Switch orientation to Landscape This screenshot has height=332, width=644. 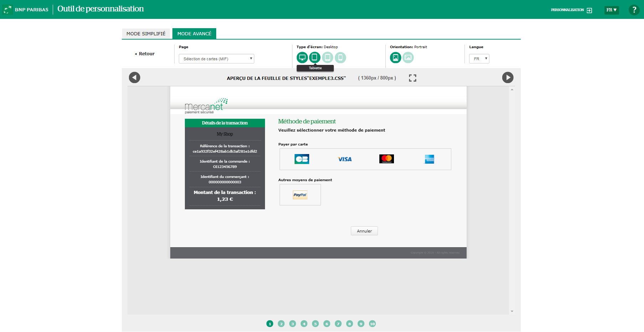(x=408, y=57)
